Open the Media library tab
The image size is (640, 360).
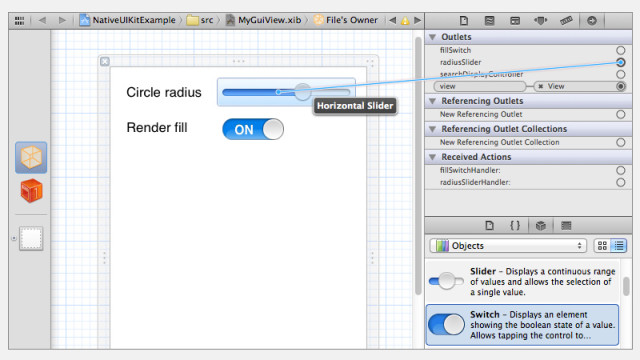coord(566,226)
